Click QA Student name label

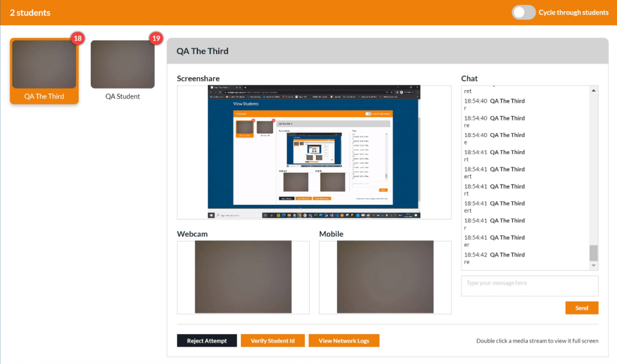[x=123, y=96]
